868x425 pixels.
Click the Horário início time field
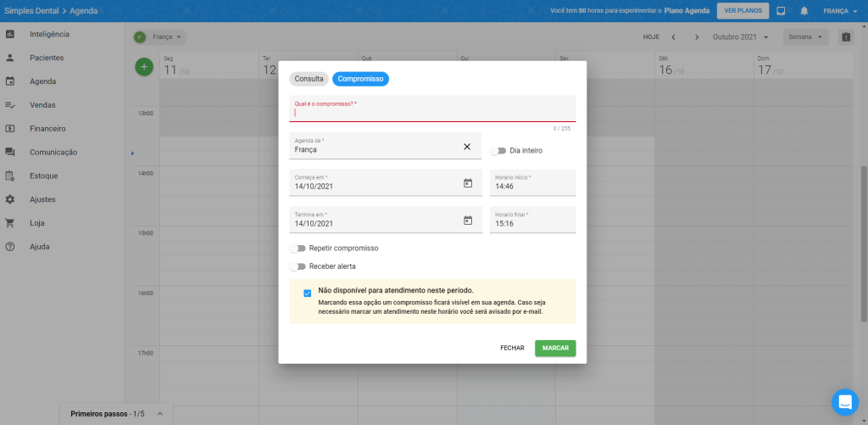532,182
